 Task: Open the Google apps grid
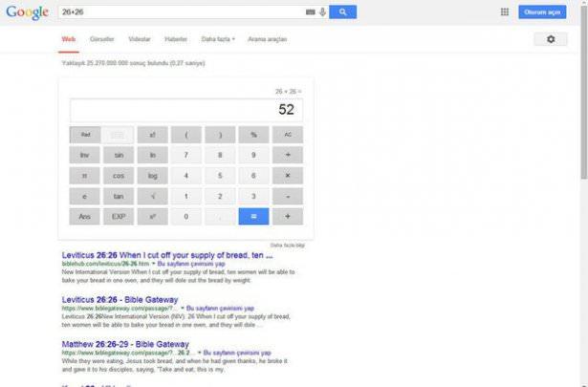click(x=505, y=12)
